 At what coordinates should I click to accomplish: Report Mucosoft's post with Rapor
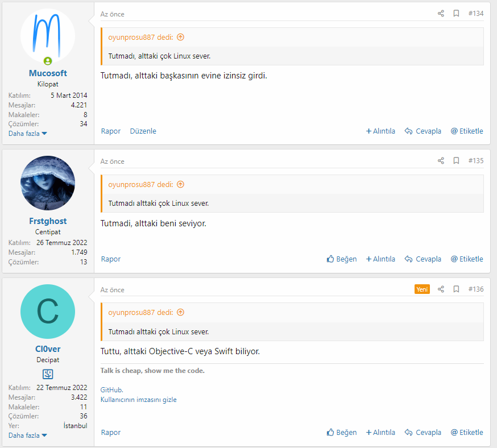point(111,131)
